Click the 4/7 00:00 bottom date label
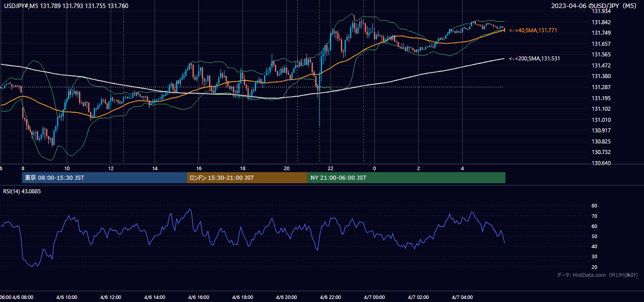Screen dimensions: 644x302 tap(374, 297)
